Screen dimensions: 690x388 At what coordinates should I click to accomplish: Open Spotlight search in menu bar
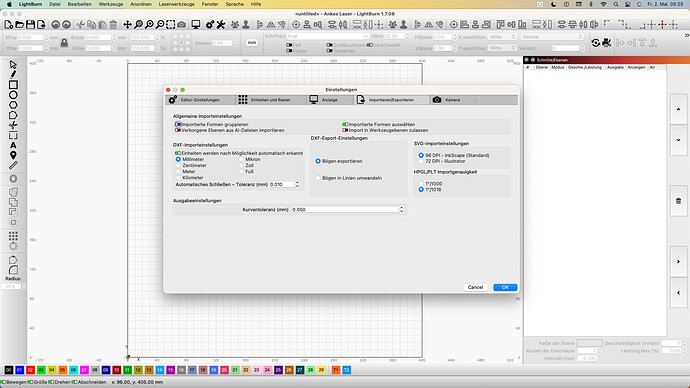[x=616, y=4]
